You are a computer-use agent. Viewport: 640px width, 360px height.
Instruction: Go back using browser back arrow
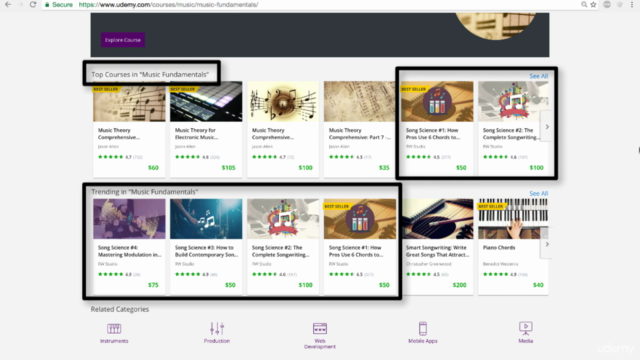point(8,4)
